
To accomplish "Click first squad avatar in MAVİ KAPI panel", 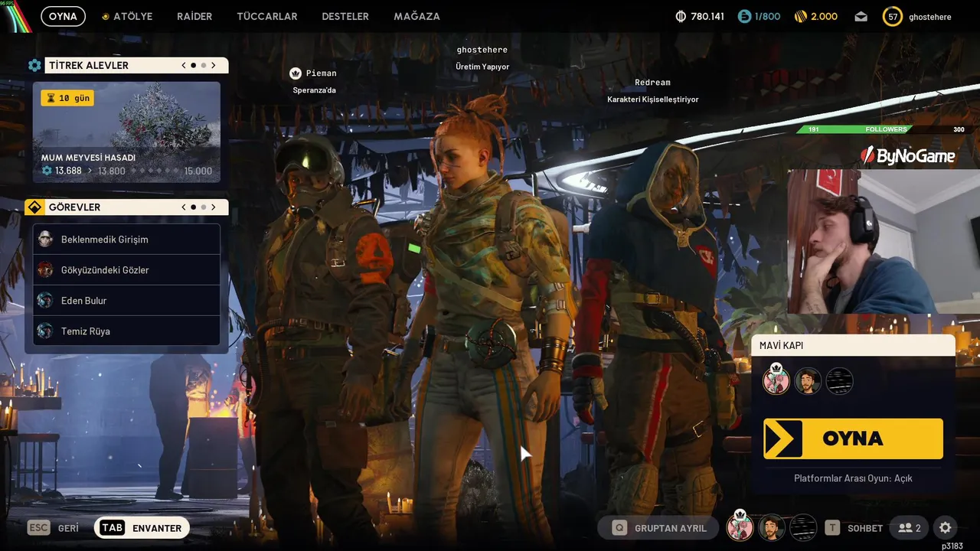I will pyautogui.click(x=776, y=380).
